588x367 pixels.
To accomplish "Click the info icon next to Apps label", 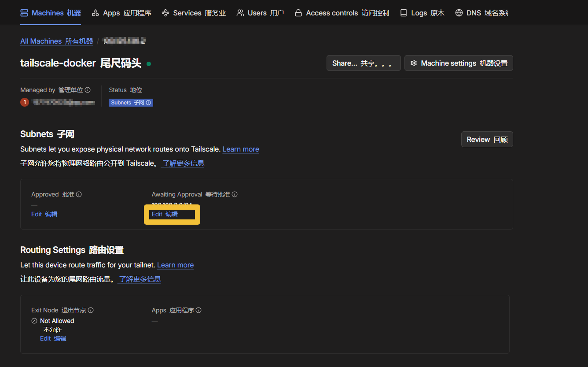I will (198, 310).
